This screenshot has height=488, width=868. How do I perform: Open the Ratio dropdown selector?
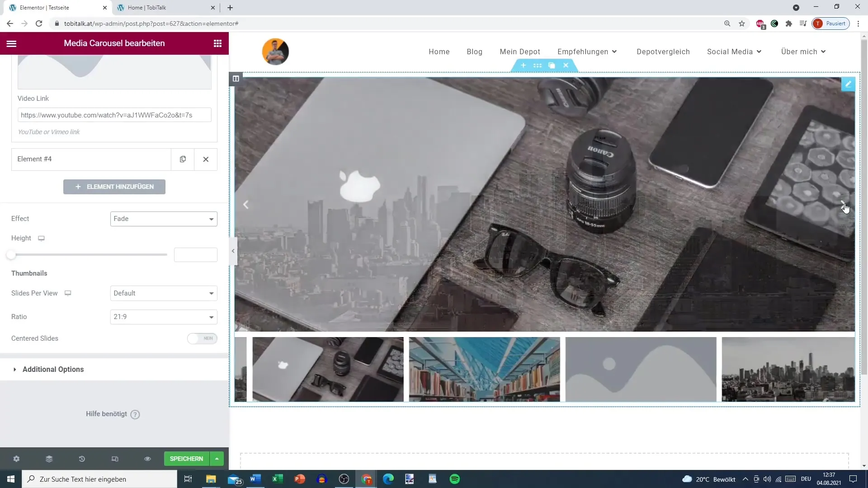click(x=163, y=316)
